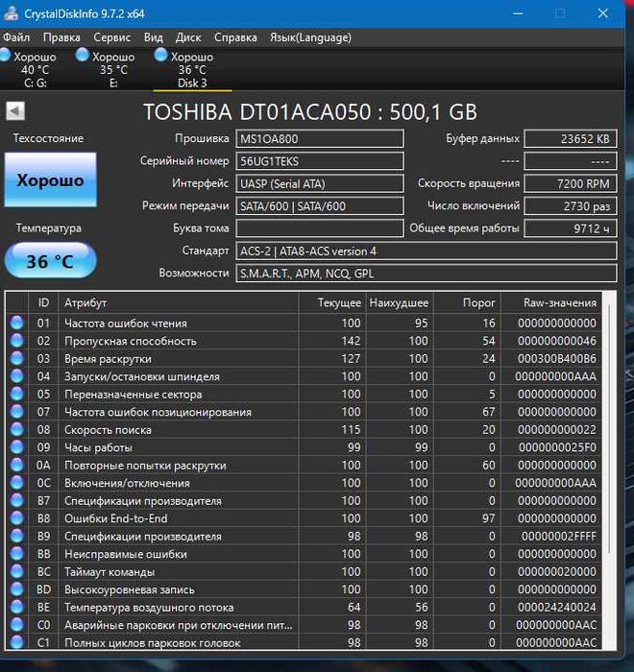Screen dimensions: 634x672
Task: Click the Число включений value 2730 раз
Action: (571, 206)
